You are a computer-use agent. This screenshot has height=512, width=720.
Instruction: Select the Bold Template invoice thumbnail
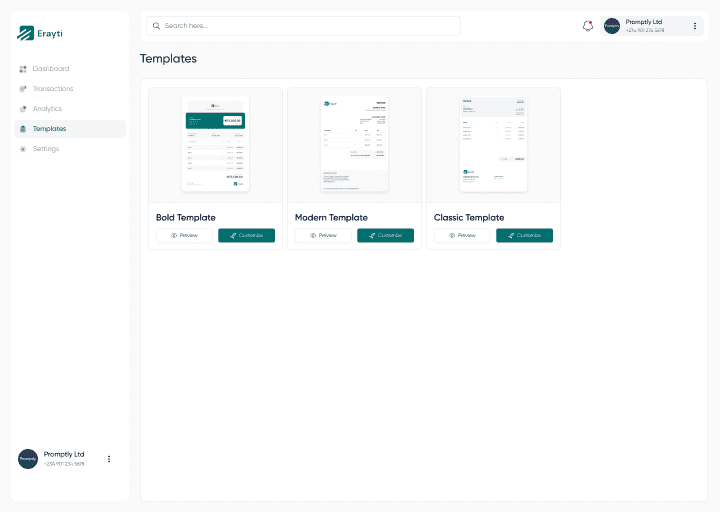coord(215,144)
